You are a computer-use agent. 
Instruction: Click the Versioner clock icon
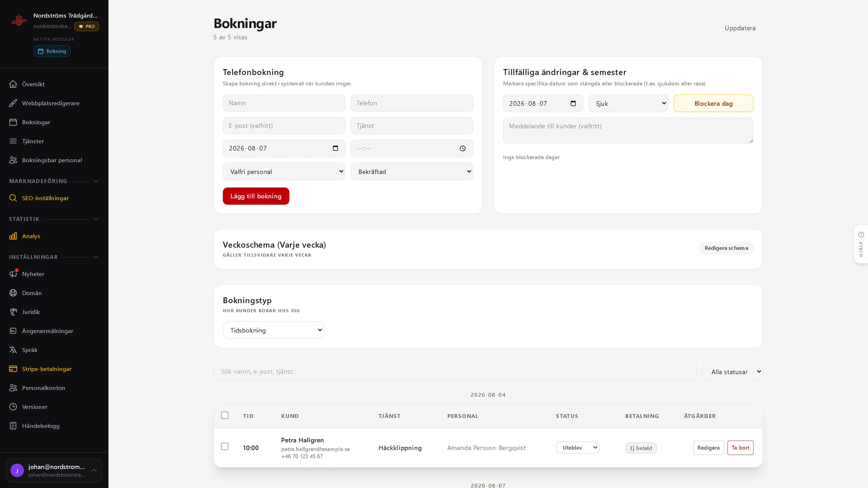click(13, 407)
